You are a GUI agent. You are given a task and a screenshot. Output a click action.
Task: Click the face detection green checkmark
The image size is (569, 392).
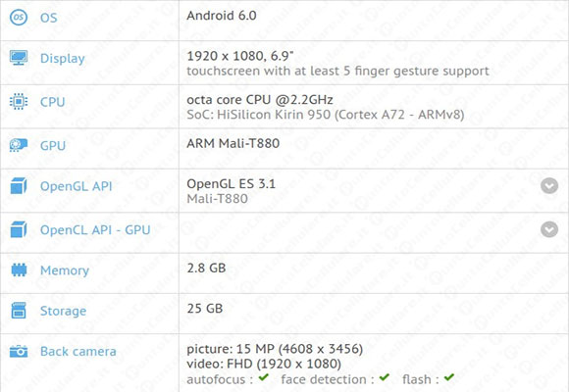coord(384,377)
